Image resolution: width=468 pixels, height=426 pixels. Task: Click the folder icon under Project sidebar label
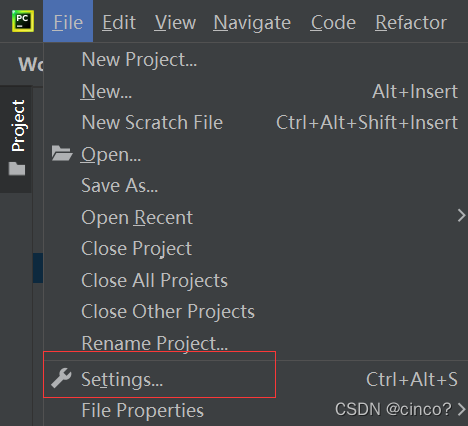[17, 169]
